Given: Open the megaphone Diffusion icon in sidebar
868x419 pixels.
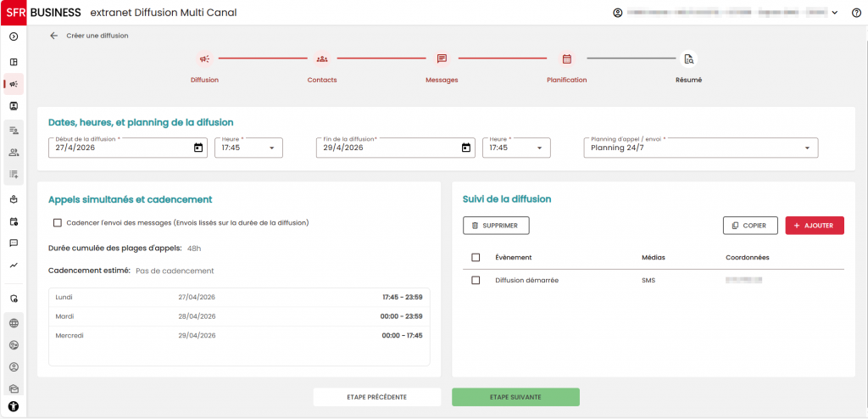Looking at the screenshot, I should 14,84.
